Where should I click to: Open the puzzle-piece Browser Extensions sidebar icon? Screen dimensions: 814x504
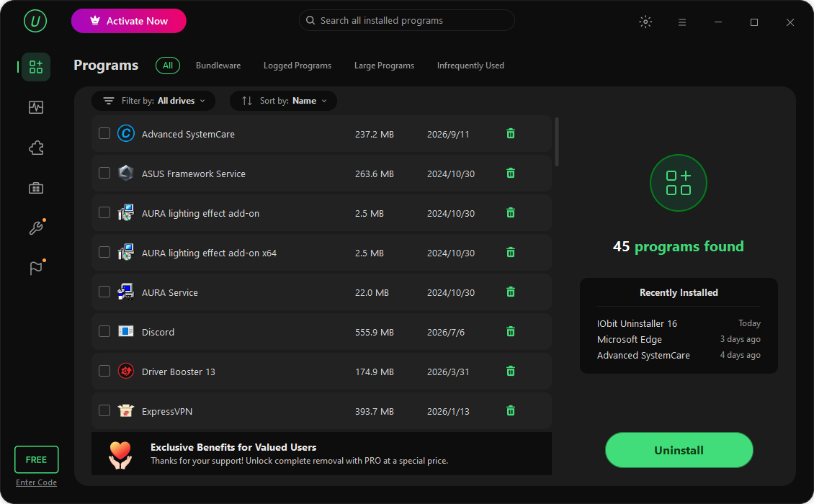36,148
